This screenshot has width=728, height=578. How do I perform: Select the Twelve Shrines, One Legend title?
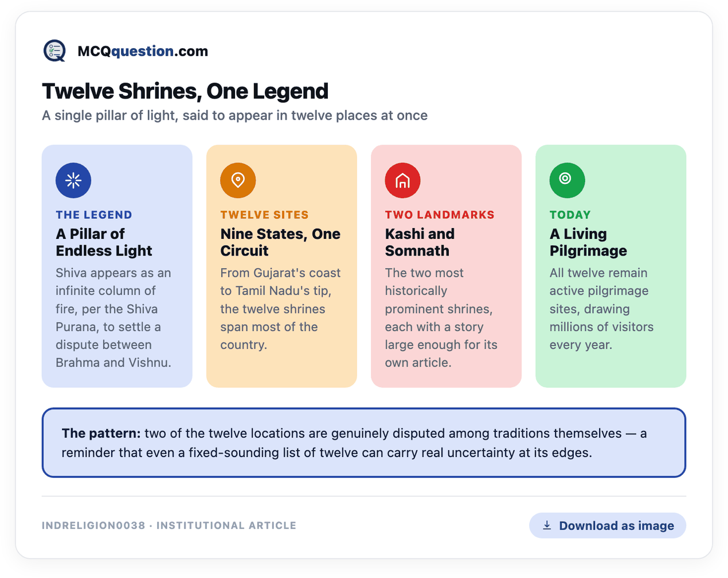185,91
